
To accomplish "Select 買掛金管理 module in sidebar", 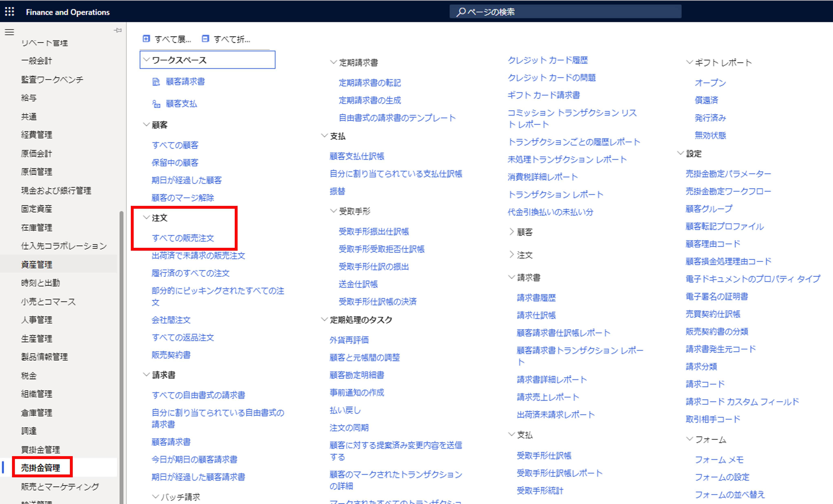I will click(x=41, y=449).
